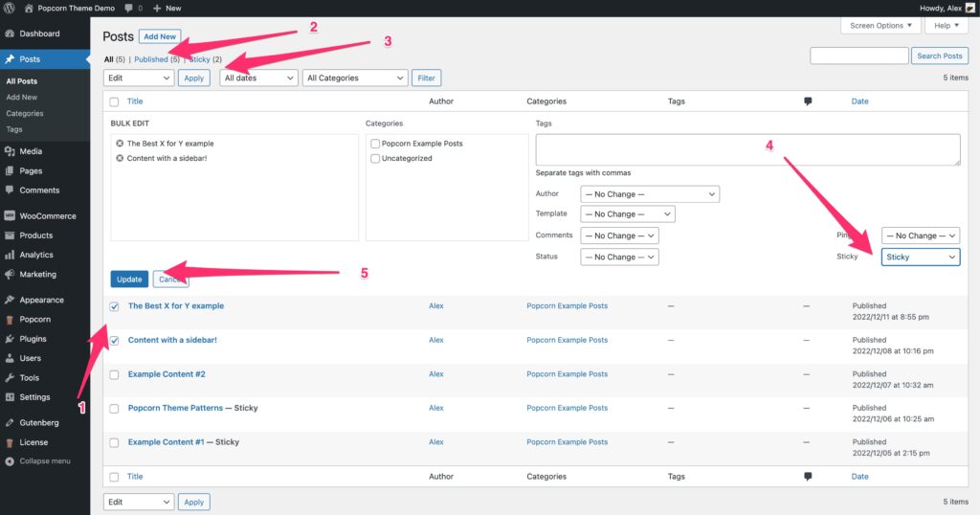Select the 'Example Content #2' post checkbox

coord(114,375)
